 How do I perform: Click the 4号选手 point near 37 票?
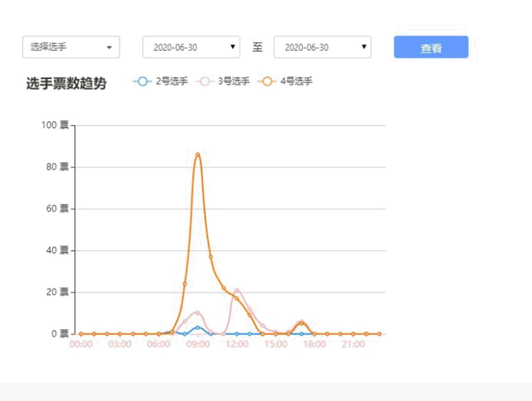(x=211, y=257)
